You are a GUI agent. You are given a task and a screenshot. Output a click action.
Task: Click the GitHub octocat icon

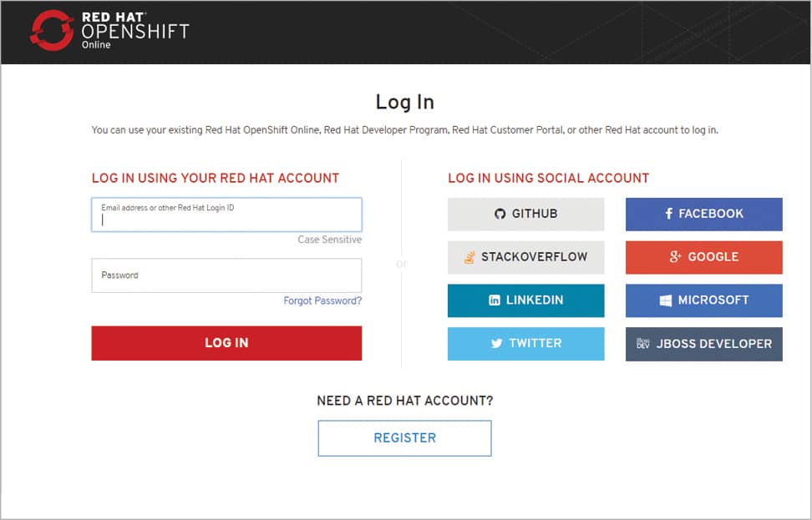click(x=500, y=215)
